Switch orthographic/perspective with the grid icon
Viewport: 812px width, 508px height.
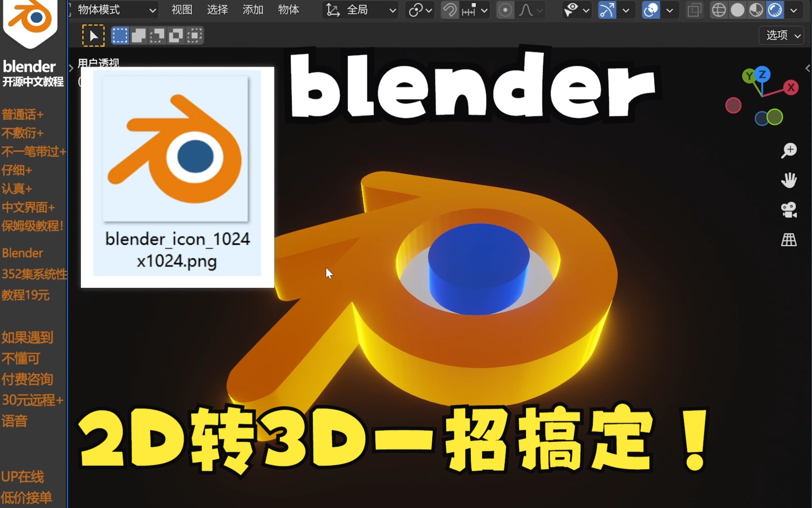tap(789, 240)
